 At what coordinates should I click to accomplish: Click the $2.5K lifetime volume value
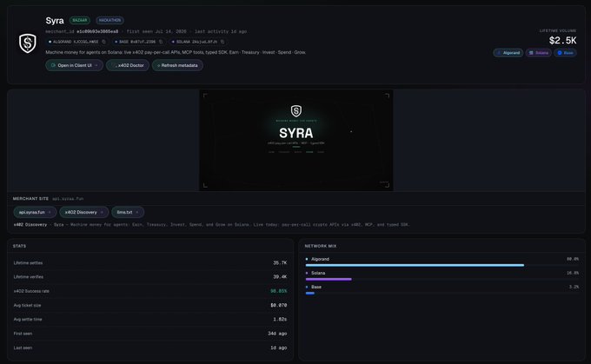click(x=562, y=40)
